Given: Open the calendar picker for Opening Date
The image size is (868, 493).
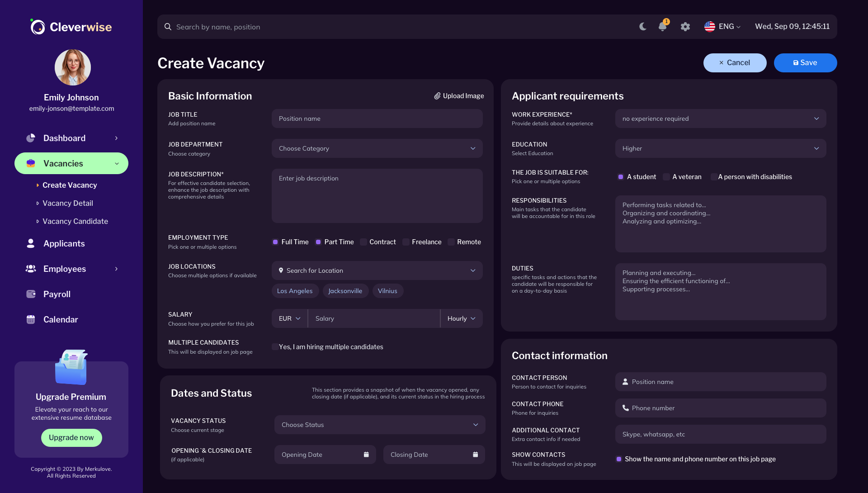Looking at the screenshot, I should 366,455.
